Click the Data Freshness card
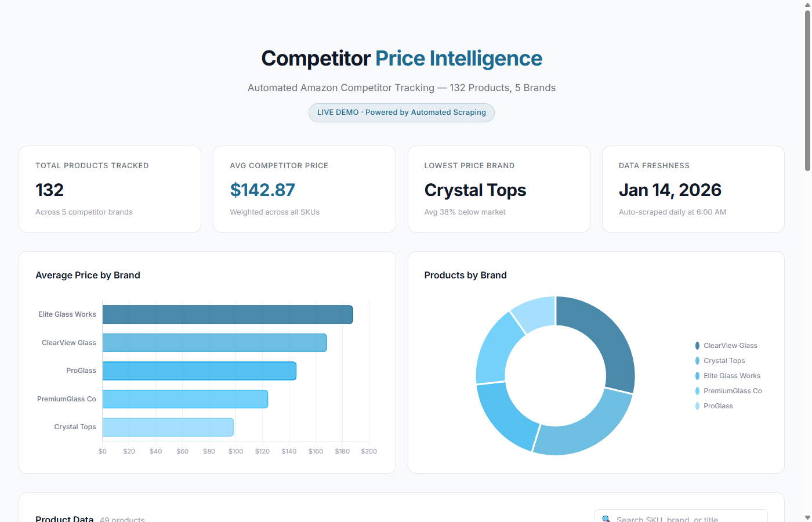 693,188
